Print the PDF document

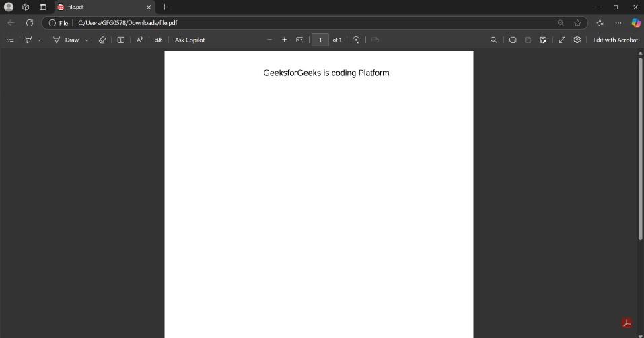pyautogui.click(x=513, y=40)
